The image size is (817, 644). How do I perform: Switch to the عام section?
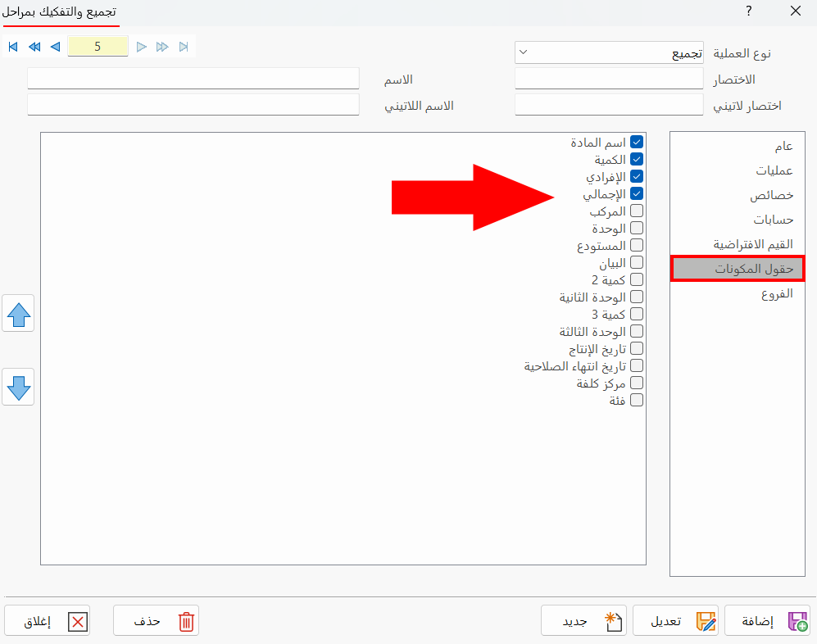[x=738, y=146]
